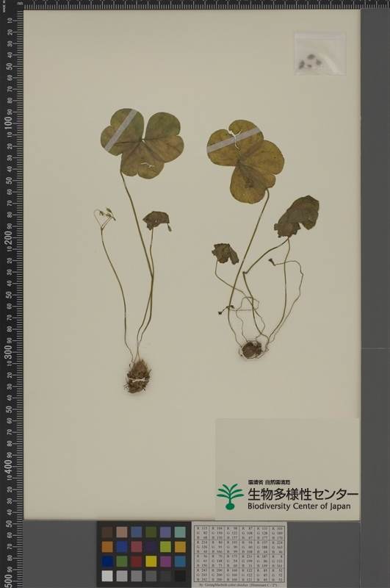390x588 pixels.
Task: Click the Japanese 生物多様性センター title text
Action: (x=303, y=494)
